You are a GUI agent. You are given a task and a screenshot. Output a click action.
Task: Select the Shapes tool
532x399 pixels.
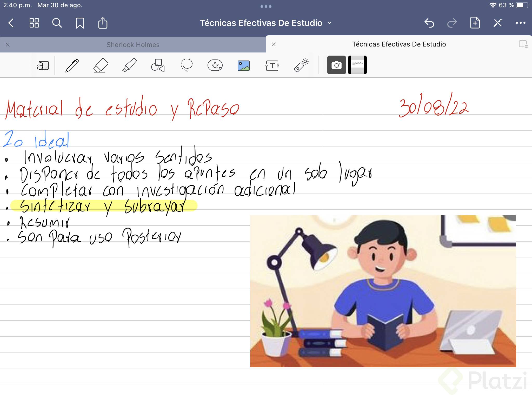158,65
